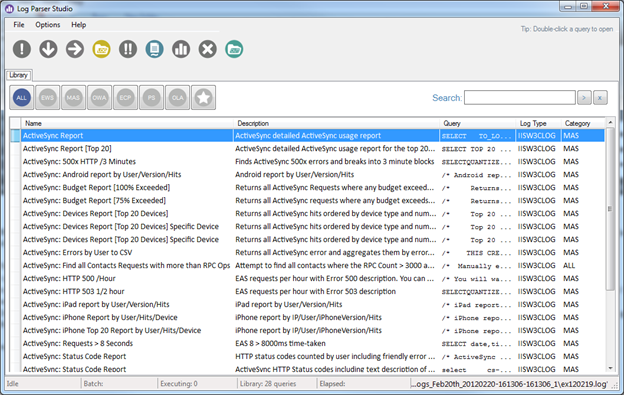
Task: Toggle the MAS category filter
Action: click(73, 97)
